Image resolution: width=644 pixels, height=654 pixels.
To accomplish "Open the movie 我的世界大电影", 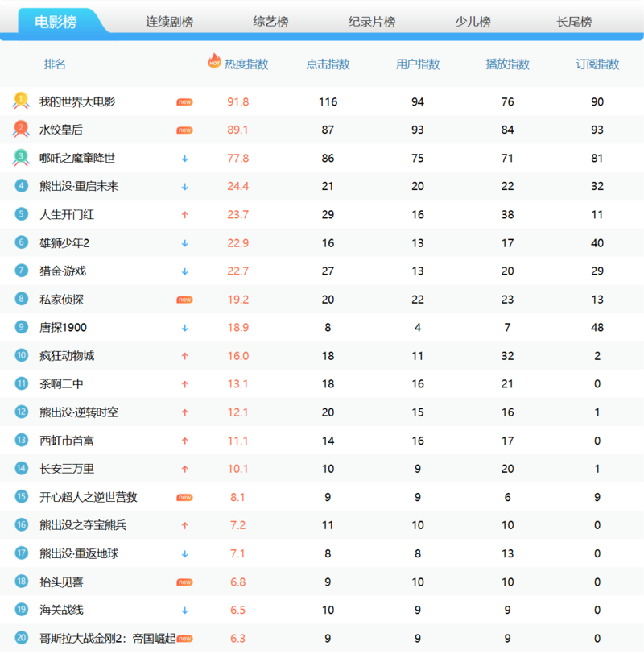I will pyautogui.click(x=77, y=102).
